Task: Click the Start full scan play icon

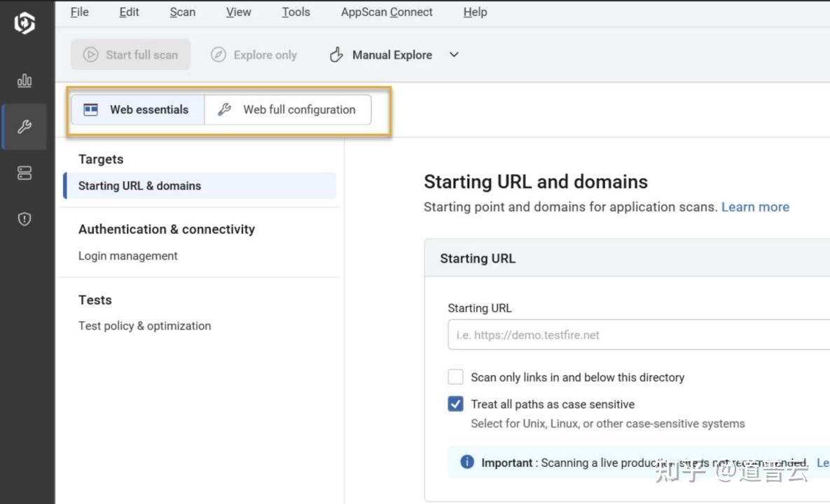Action: (x=90, y=55)
